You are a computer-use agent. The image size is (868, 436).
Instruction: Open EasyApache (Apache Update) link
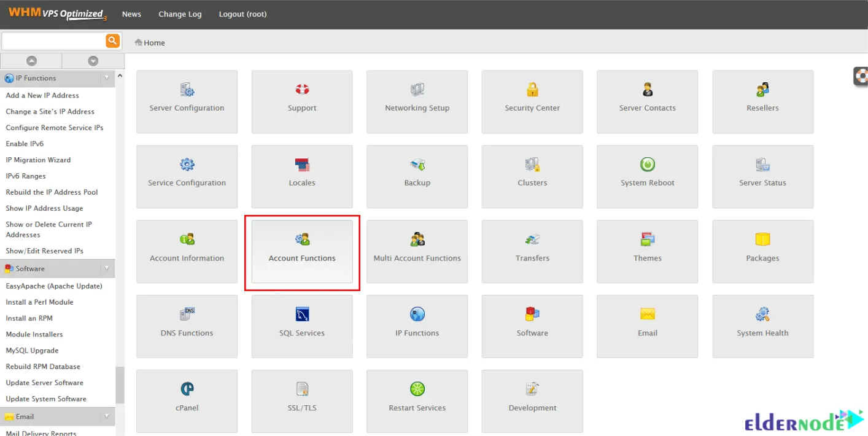pos(54,286)
